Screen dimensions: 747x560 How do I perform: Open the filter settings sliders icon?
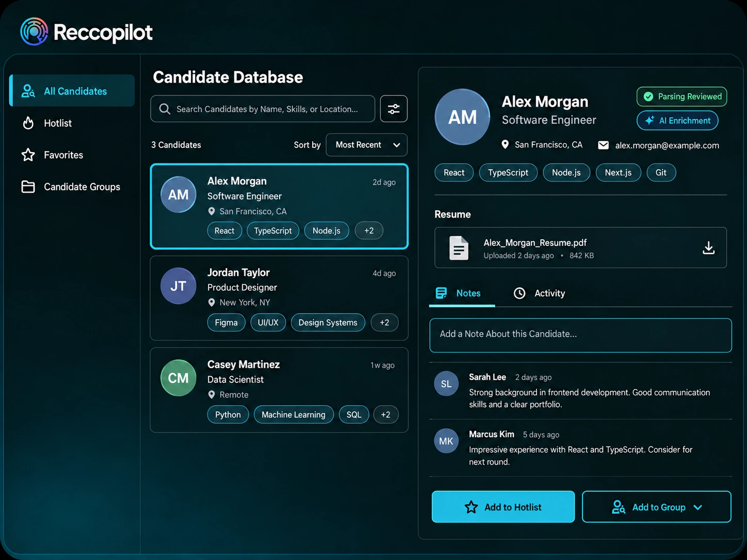(394, 109)
